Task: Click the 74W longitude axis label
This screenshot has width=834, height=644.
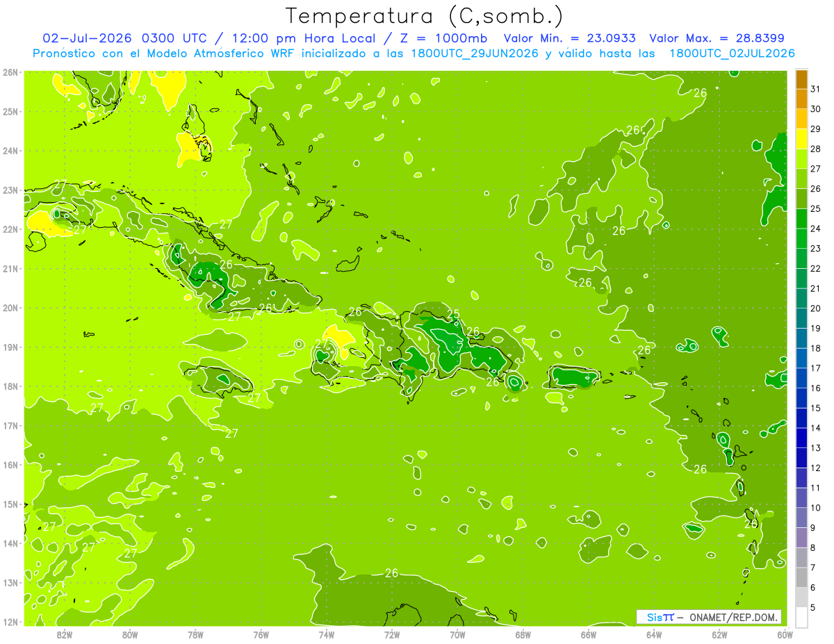Action: [x=327, y=634]
